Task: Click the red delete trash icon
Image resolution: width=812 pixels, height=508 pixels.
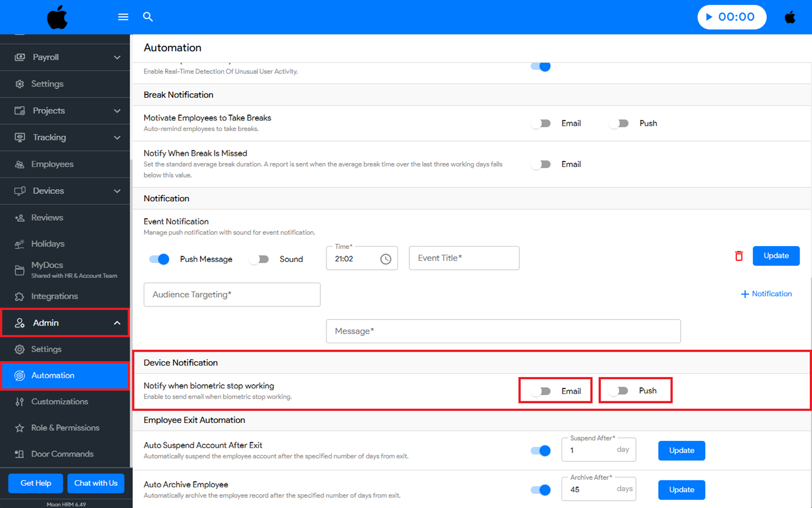Action: 739,256
